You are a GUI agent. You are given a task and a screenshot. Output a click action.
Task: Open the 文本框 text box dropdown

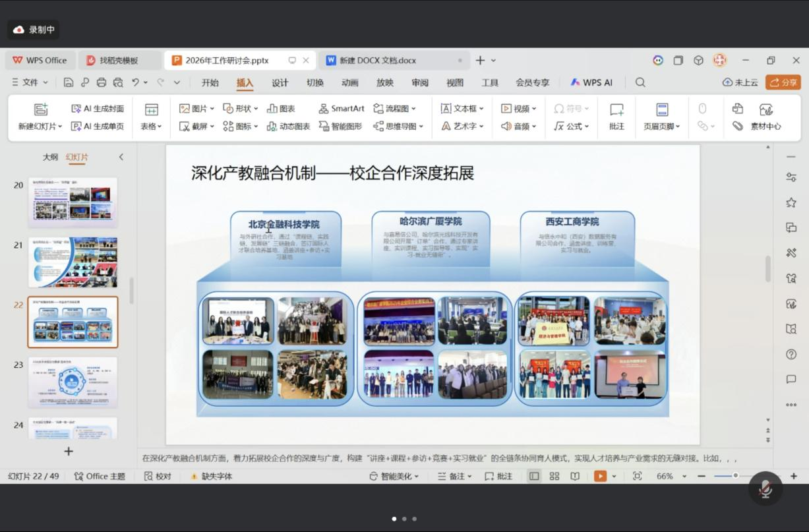point(481,109)
